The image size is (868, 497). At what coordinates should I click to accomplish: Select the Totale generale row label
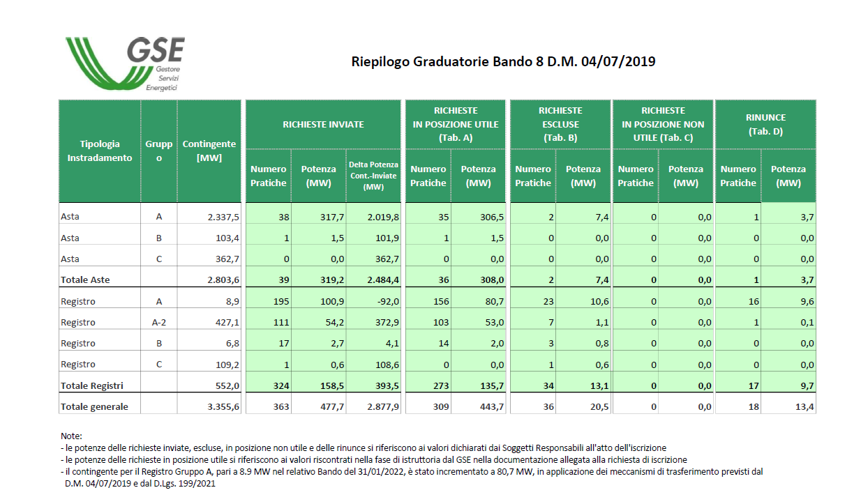click(94, 406)
